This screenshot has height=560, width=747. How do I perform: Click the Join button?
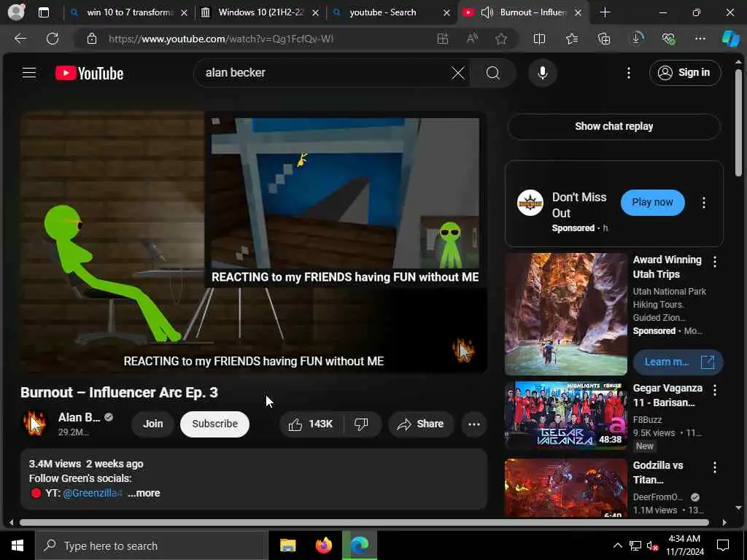152,424
